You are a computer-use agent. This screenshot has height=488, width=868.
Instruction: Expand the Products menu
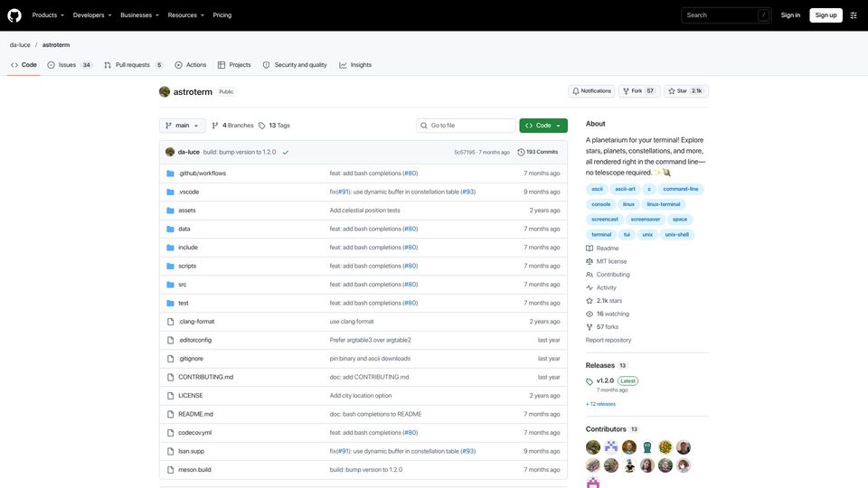coord(48,15)
